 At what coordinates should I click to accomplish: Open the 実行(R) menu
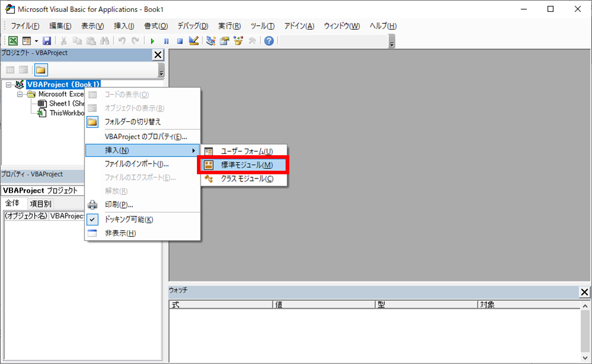[x=229, y=26]
